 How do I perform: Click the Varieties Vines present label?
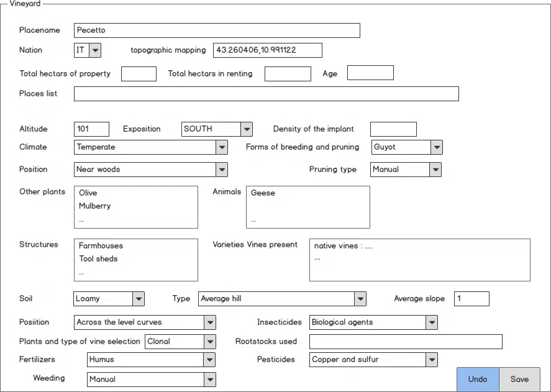pos(255,245)
